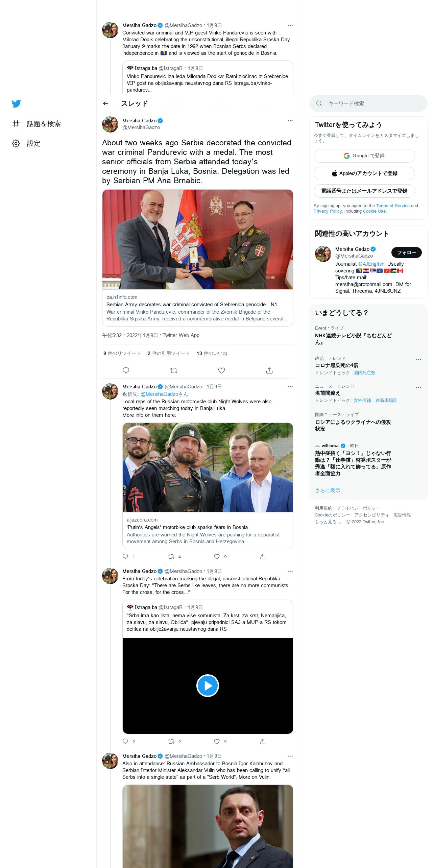This screenshot has width=434, height=868.
Task: Open the n1info article card image
Action: click(198, 239)
